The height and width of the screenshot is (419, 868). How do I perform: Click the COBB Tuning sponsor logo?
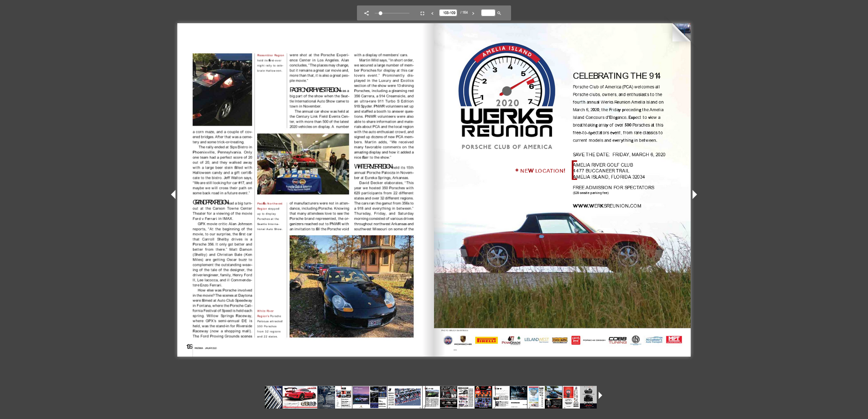point(618,340)
